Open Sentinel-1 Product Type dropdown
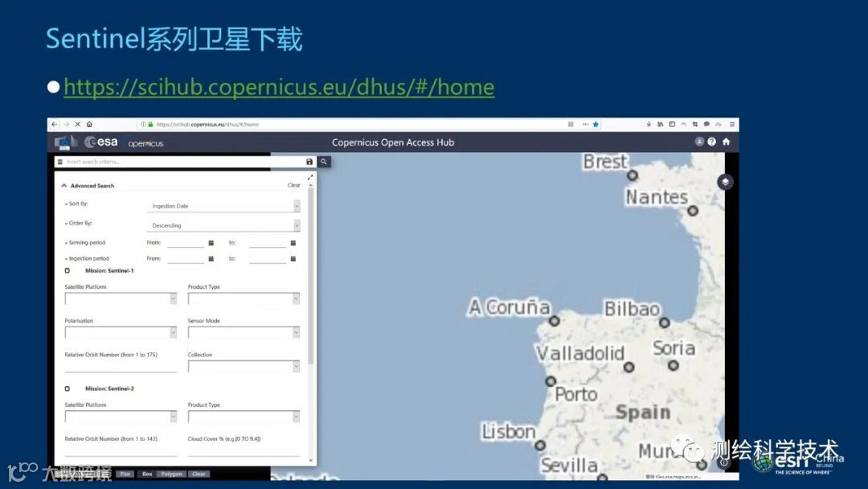868x489 pixels. [x=244, y=298]
